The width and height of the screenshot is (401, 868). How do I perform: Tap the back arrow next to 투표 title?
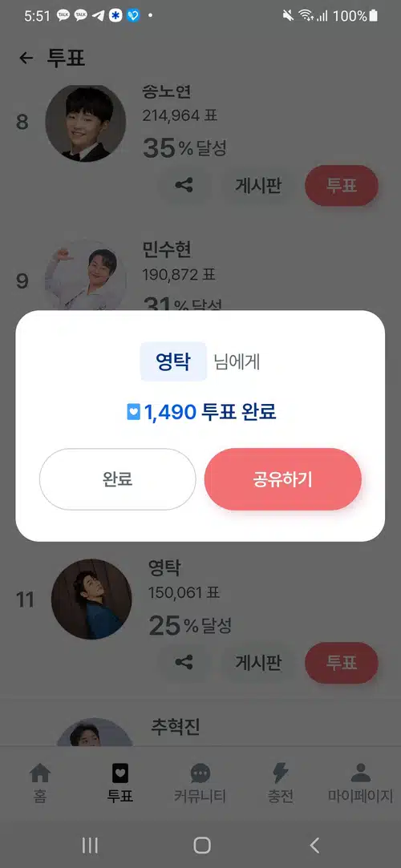(26, 59)
